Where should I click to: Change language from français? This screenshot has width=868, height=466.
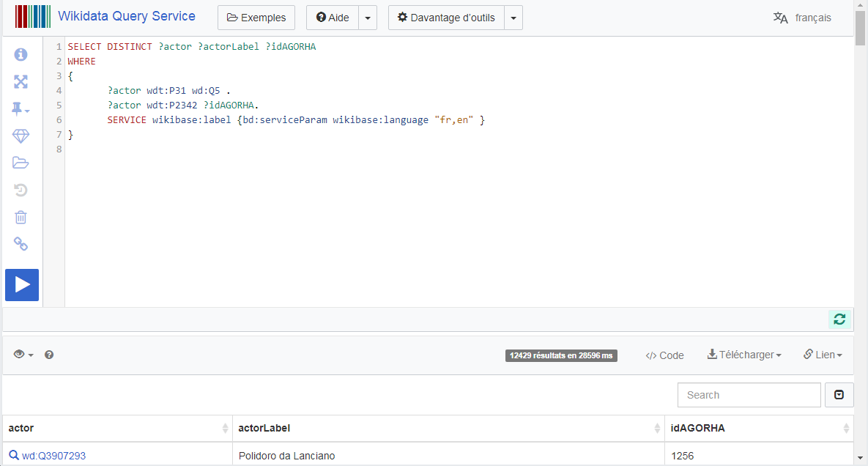pos(802,18)
